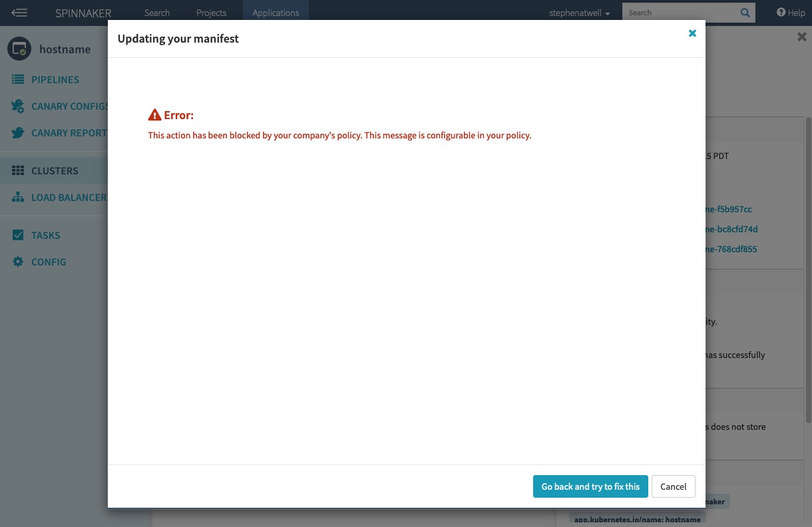
Task: Collapse the sidebar with the arrow chevron
Action: tap(19, 13)
